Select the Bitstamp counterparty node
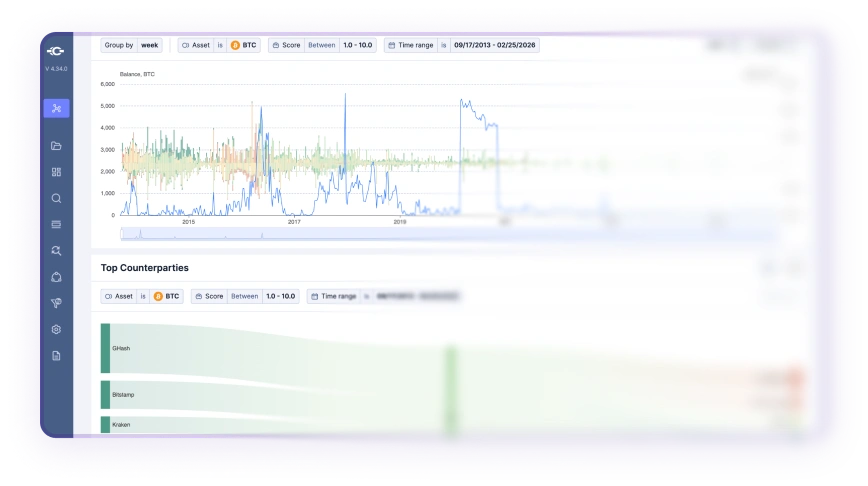Image resolution: width=868 pixels, height=486 pixels. point(106,395)
